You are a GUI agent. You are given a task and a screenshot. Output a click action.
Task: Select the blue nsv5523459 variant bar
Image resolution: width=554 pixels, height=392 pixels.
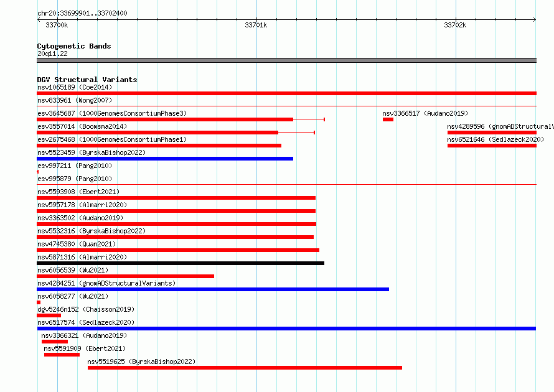[165, 159]
